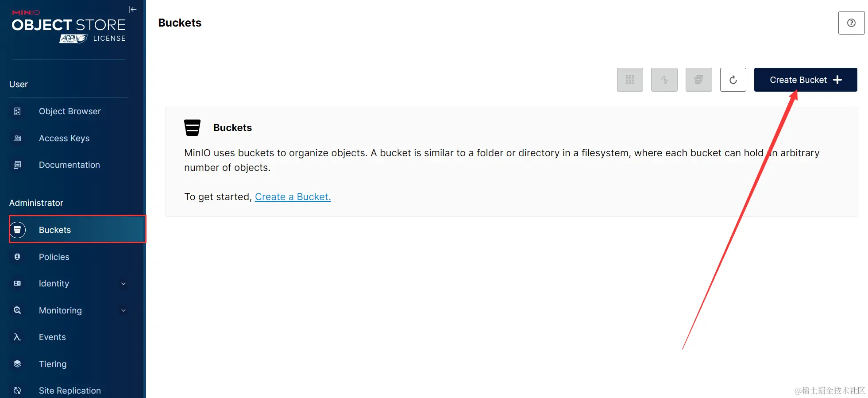Click the set replication toolbar icon

tap(664, 80)
